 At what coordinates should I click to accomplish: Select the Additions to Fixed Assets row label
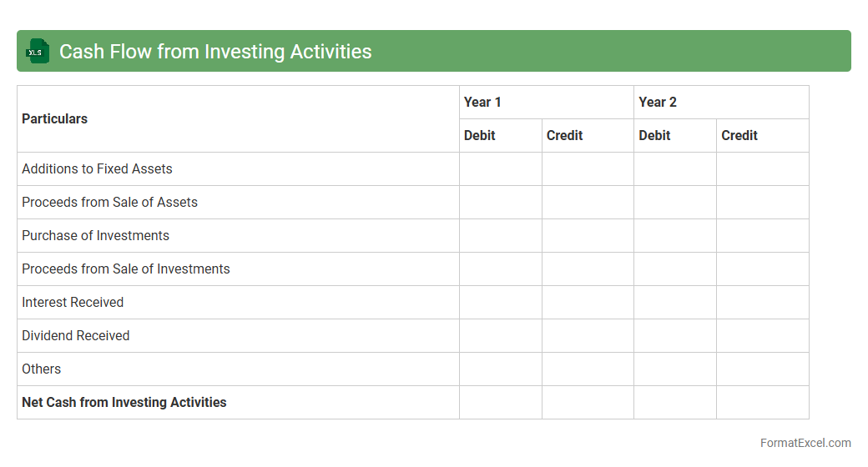pos(97,169)
